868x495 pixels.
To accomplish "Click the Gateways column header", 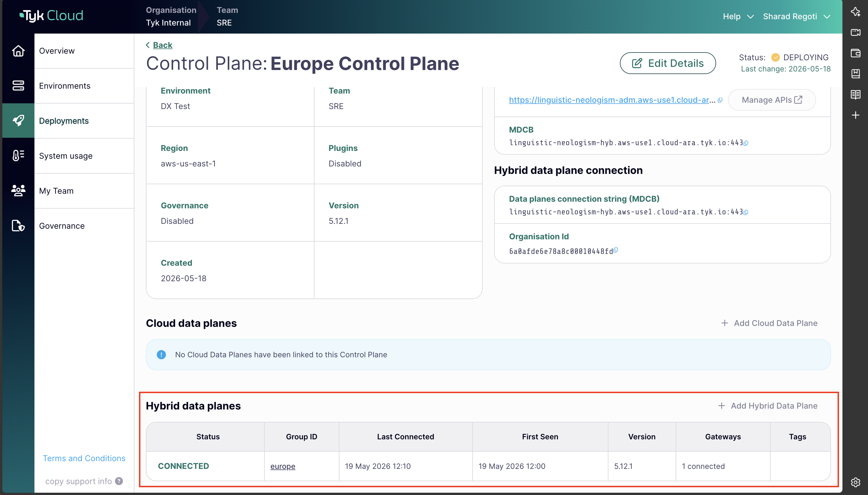I will pos(723,437).
